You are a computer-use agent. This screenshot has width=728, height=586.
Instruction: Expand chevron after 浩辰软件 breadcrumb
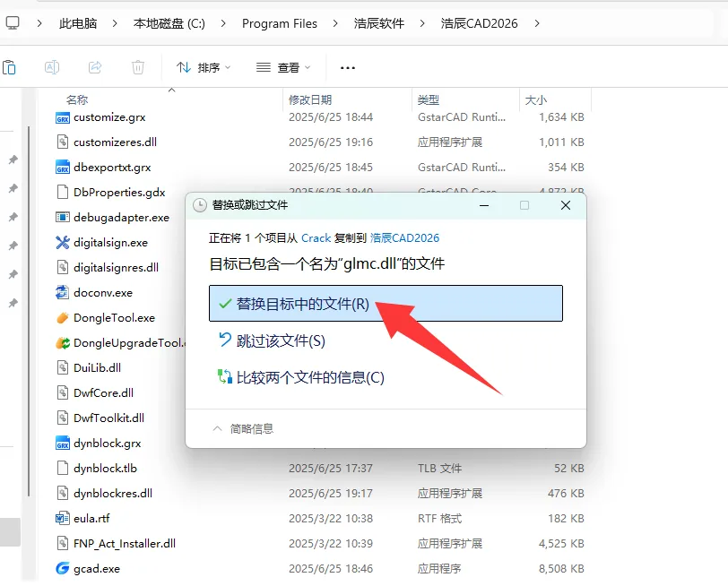point(422,23)
